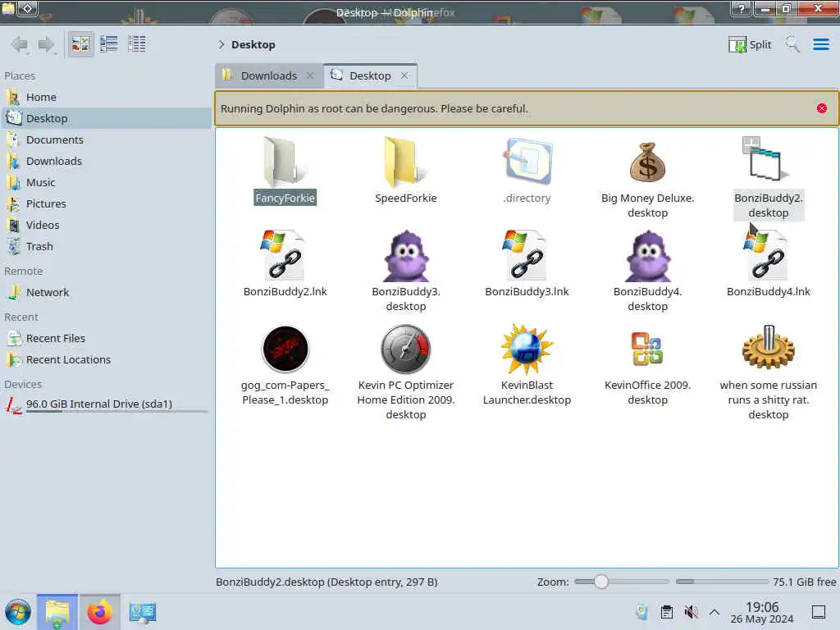This screenshot has height=630, width=840.
Task: Expand the breadcrumb chevron before Desktop
Action: [221, 44]
